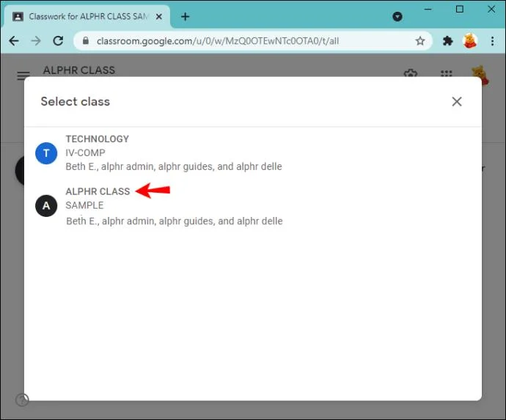Open Classroom class settings gear
This screenshot has height=420, width=506.
point(411,73)
